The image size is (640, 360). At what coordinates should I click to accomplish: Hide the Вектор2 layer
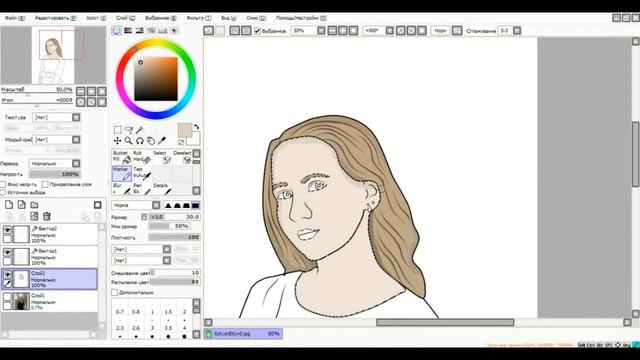7,230
